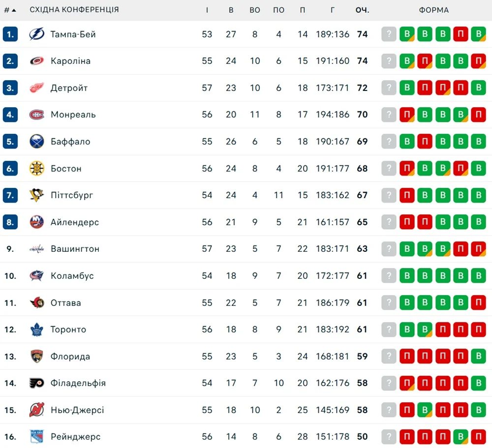
Task: Open the Pittsburgh Penguins logo
Action: pos(37,195)
